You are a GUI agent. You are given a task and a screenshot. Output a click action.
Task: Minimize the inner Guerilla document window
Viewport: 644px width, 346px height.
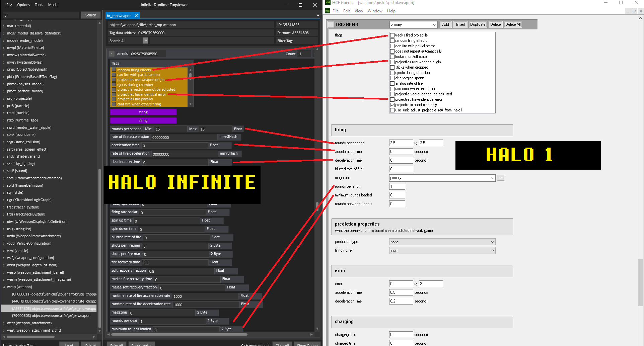pyautogui.click(x=628, y=11)
